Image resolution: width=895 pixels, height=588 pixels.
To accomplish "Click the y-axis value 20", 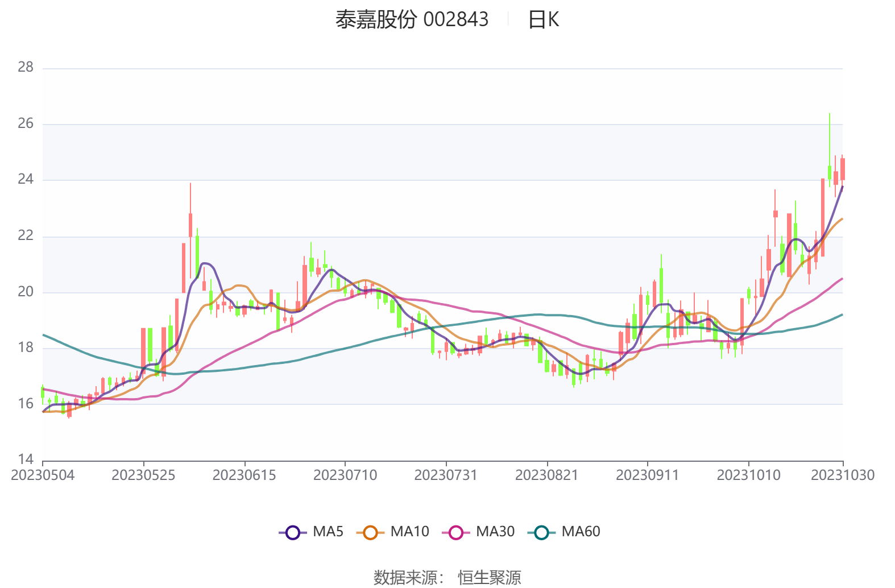I will tap(26, 292).
